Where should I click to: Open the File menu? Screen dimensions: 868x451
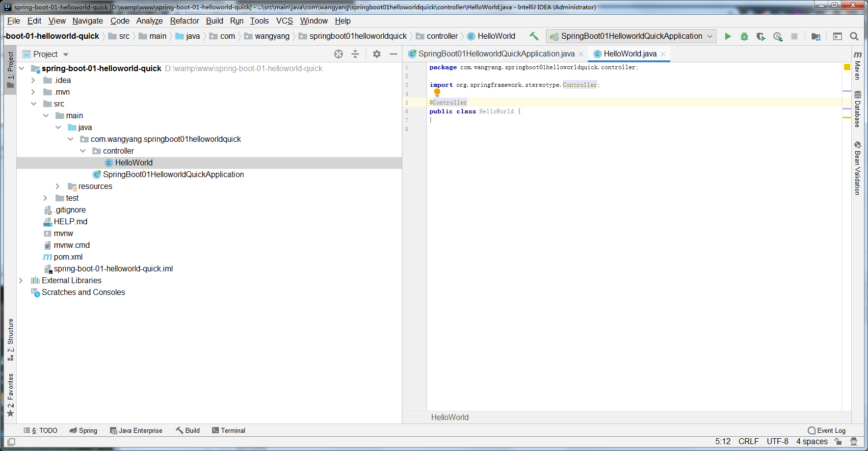(x=14, y=21)
